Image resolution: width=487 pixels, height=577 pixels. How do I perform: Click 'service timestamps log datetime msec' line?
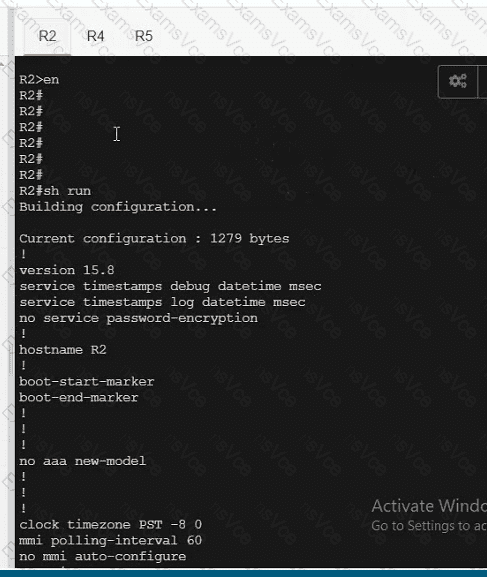click(x=162, y=302)
